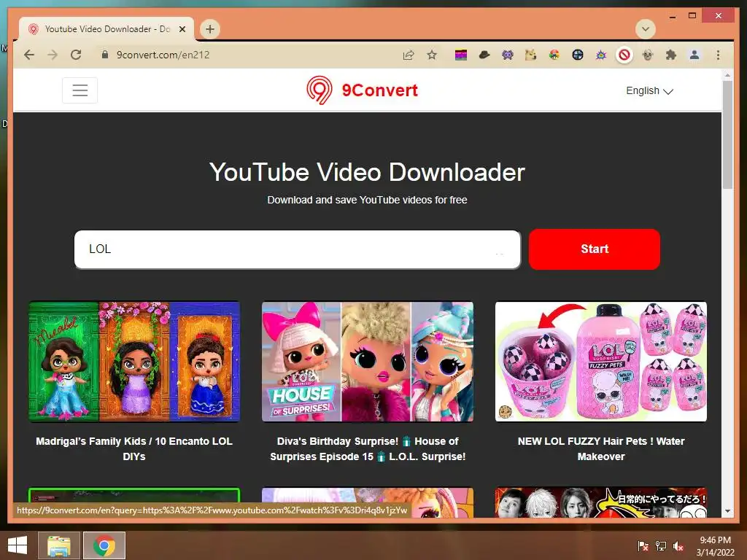Viewport: 747px width, 560px height.
Task: Click the colorful pinwheel extension icon
Action: pyautogui.click(x=554, y=55)
